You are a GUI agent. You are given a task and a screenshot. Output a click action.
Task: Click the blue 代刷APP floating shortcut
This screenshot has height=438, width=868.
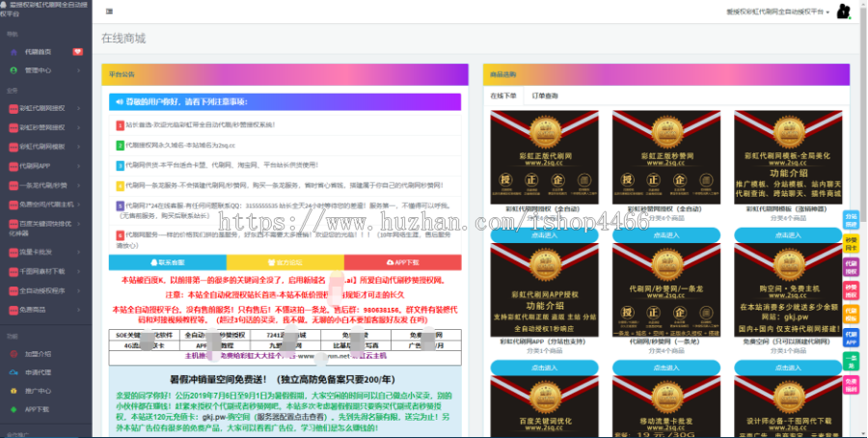pyautogui.click(x=851, y=339)
